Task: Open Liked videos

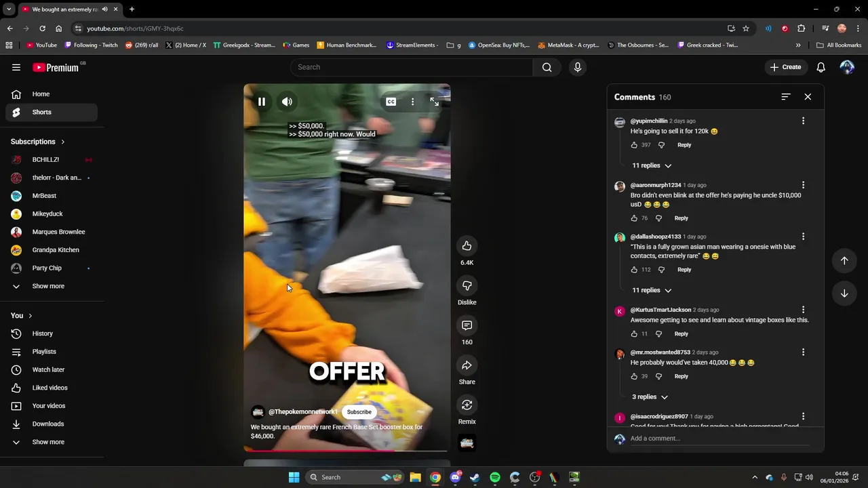Action: 52,388
